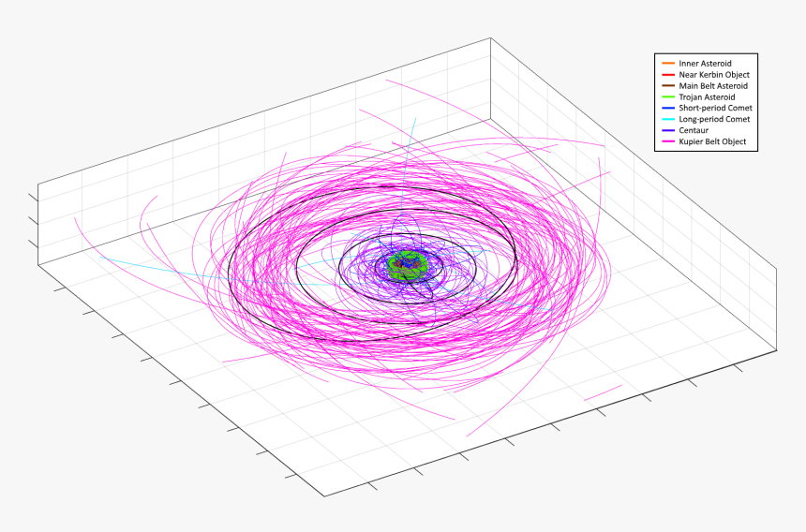806x532 pixels.
Task: Click the blue Short-period Comet swatch
Action: [x=668, y=109]
